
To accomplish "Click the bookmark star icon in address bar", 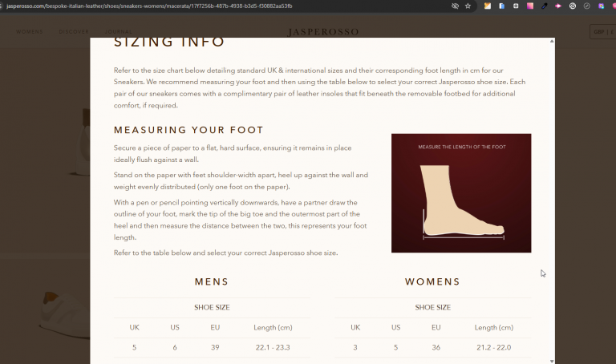I will (x=468, y=6).
